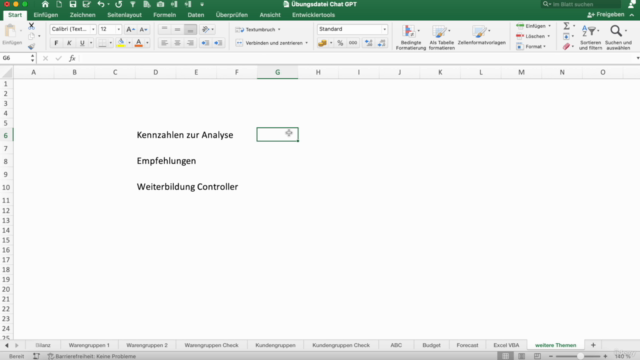This screenshot has height=360, width=640.
Task: Open Suchen und auswählen
Action: (x=618, y=37)
